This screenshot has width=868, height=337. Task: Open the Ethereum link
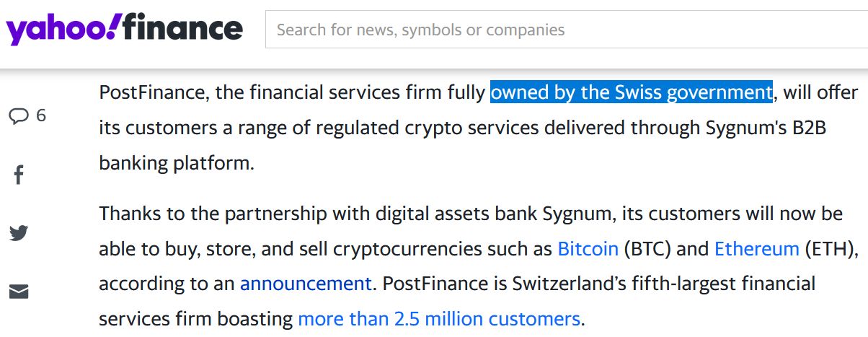tap(756, 249)
